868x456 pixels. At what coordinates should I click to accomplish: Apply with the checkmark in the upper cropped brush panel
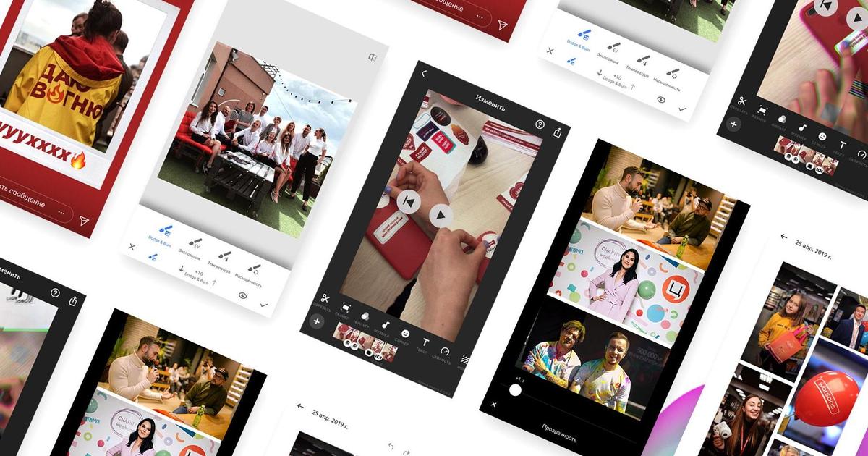coord(682,109)
